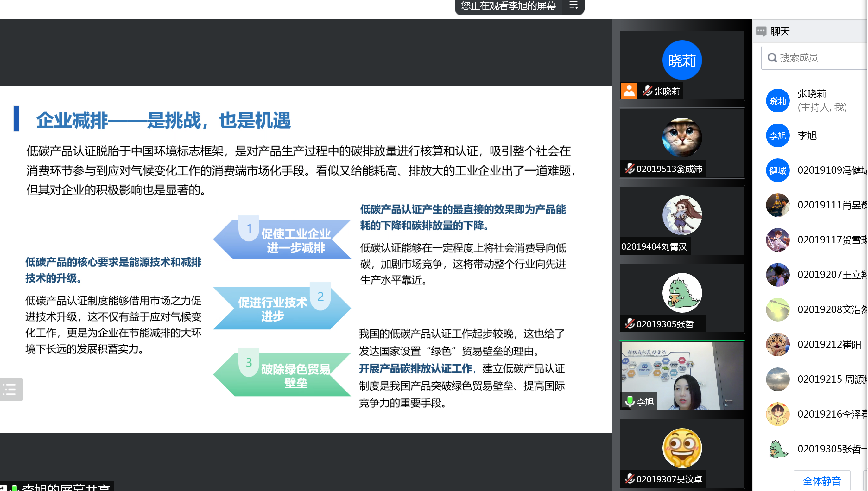Toggle the muted mic icon on 张晓莉 tile
The height and width of the screenshot is (491, 868).
(x=647, y=91)
